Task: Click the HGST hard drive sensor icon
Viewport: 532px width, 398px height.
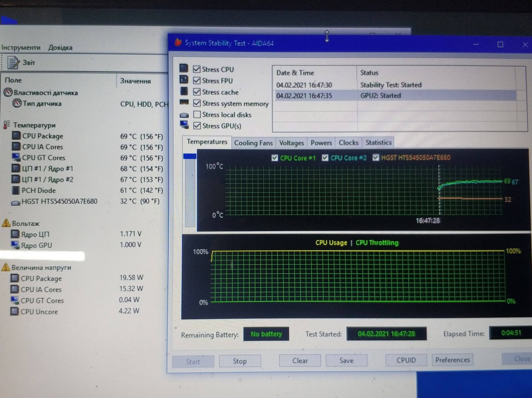Action: (x=15, y=202)
